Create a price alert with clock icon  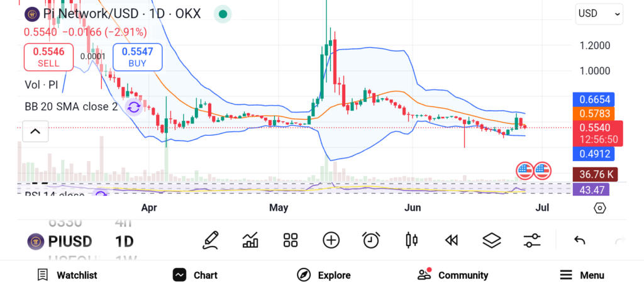pyautogui.click(x=371, y=240)
